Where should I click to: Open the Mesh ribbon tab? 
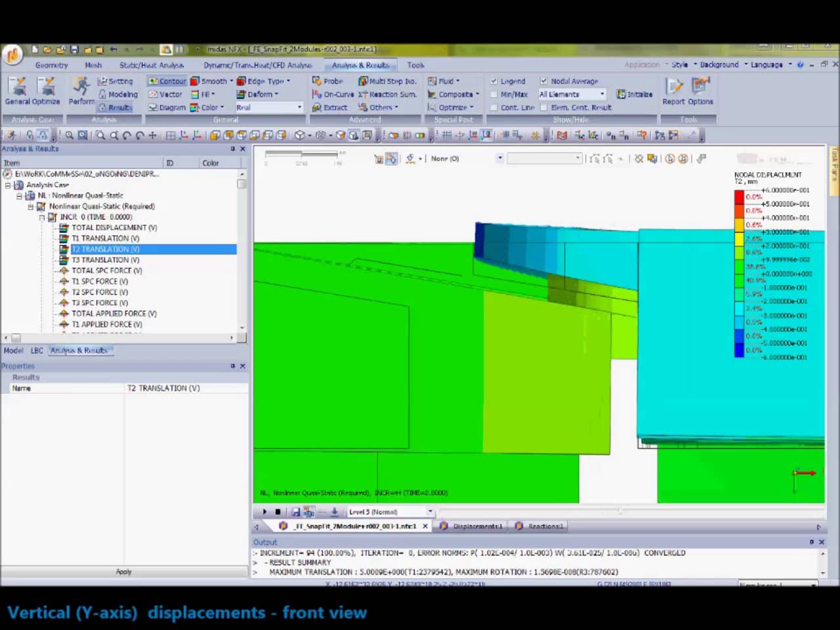pyautogui.click(x=93, y=66)
